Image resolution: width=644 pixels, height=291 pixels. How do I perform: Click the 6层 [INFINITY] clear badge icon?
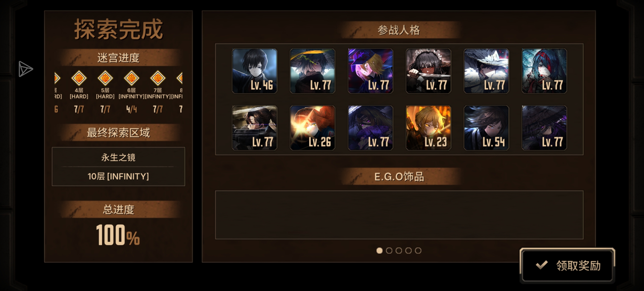point(132,78)
